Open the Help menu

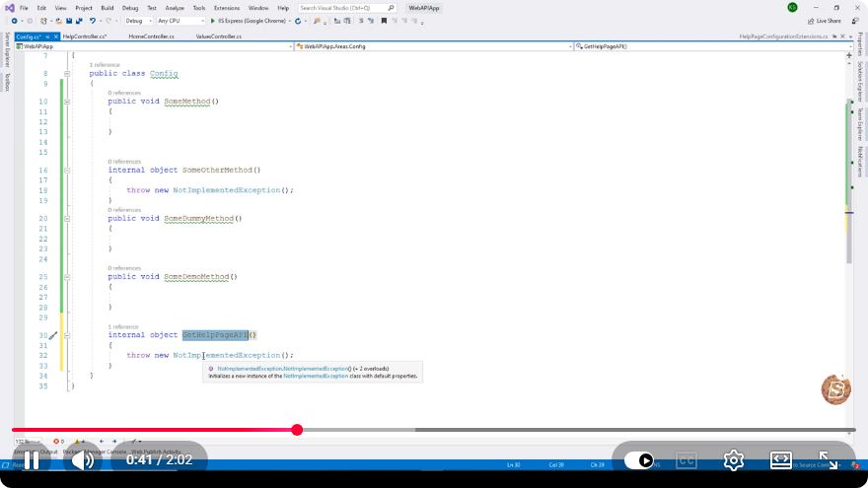[x=283, y=8]
